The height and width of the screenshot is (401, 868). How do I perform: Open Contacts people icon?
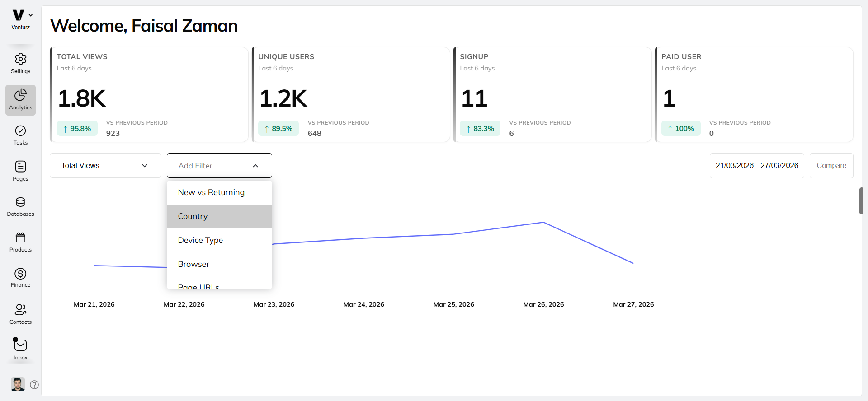click(x=20, y=310)
